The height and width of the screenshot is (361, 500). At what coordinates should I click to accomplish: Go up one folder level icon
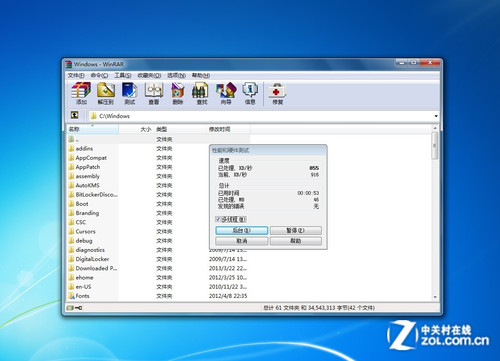(74, 115)
